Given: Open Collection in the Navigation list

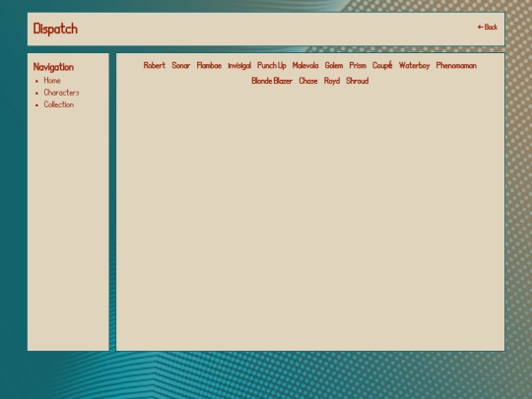Looking at the screenshot, I should 59,104.
